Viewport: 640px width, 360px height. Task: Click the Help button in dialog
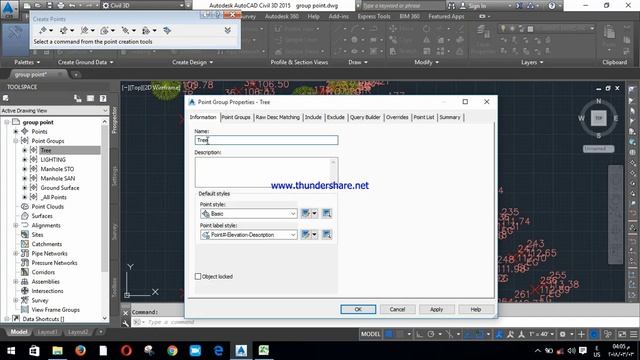click(x=476, y=309)
